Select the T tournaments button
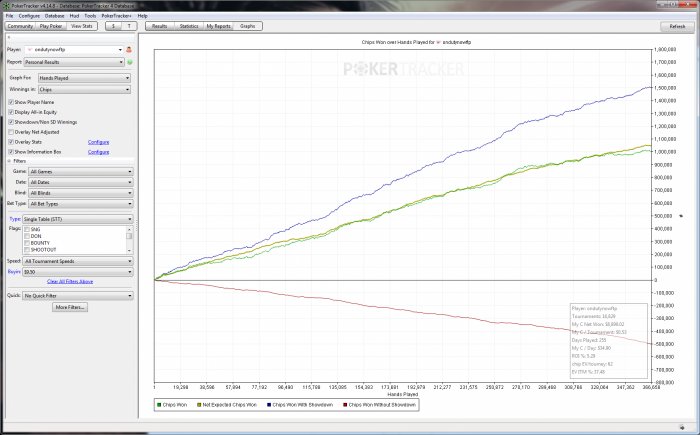 (x=129, y=26)
